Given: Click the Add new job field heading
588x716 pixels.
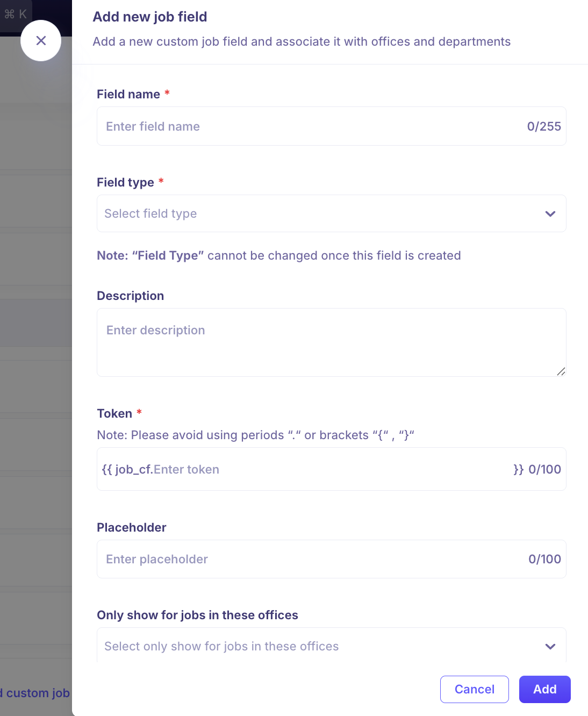Looking at the screenshot, I should tap(150, 17).
